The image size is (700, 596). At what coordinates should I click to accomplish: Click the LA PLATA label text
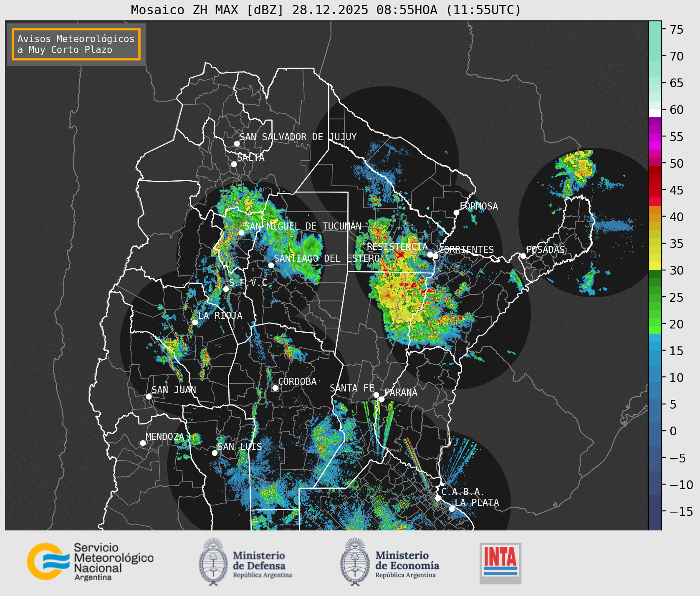(477, 502)
